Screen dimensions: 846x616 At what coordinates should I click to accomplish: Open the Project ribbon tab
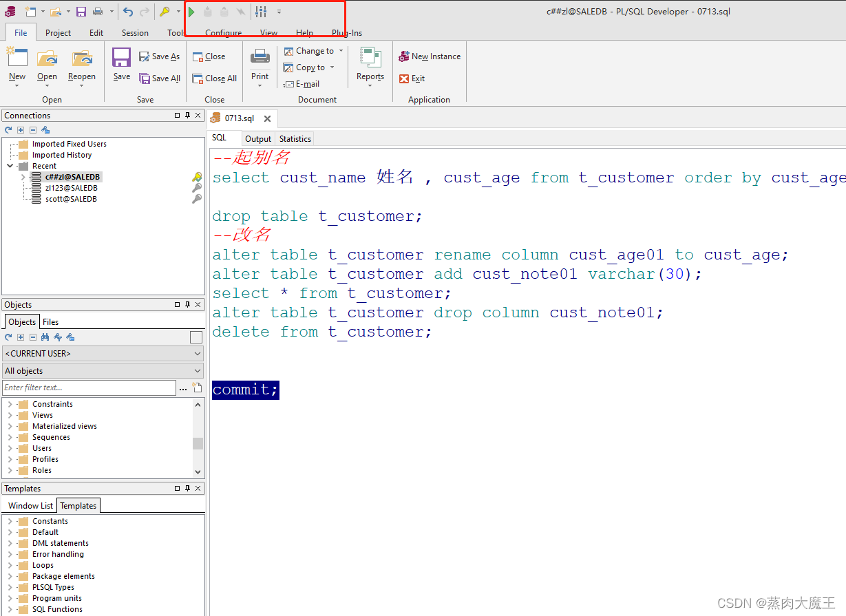[58, 32]
